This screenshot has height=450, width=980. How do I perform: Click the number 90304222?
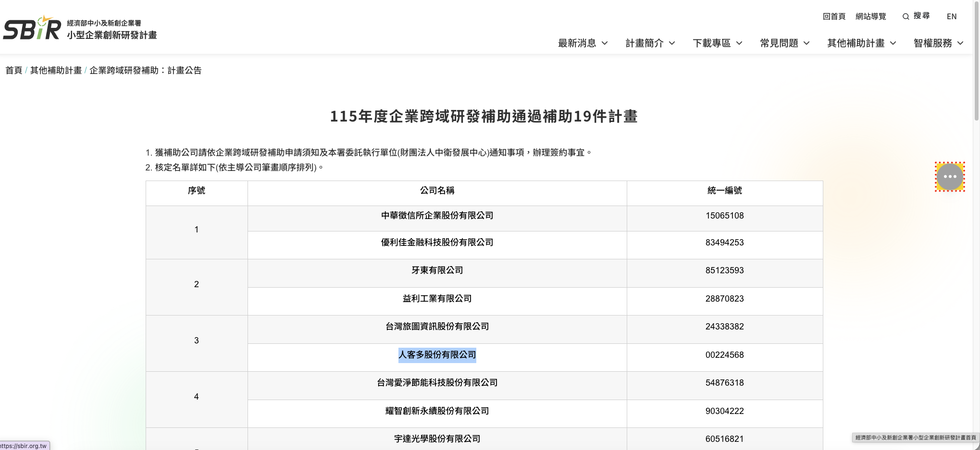coord(725,411)
